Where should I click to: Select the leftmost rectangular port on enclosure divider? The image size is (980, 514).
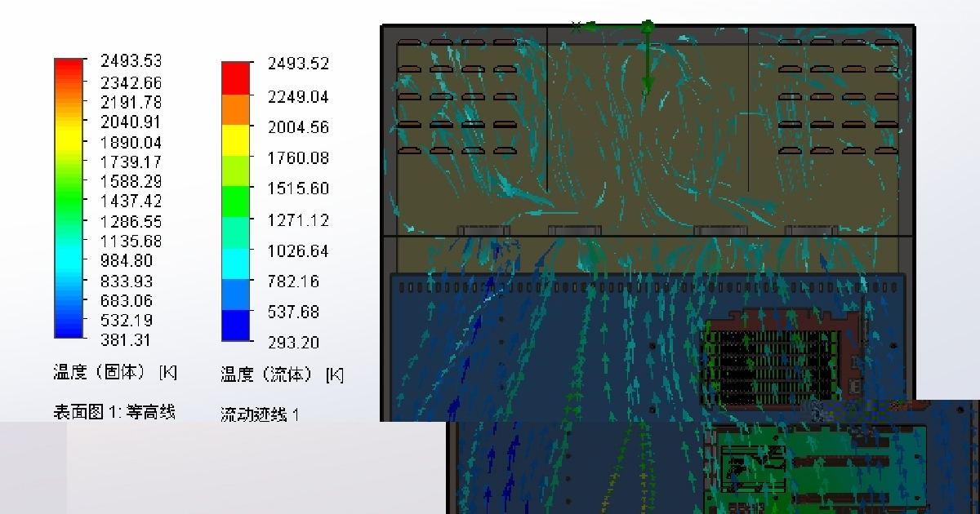pos(483,231)
